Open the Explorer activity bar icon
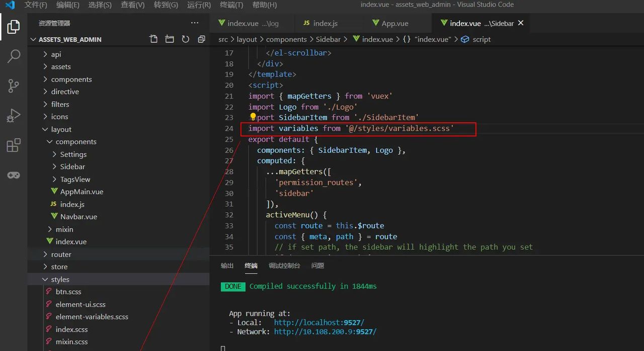This screenshot has width=644, height=351. tap(14, 27)
